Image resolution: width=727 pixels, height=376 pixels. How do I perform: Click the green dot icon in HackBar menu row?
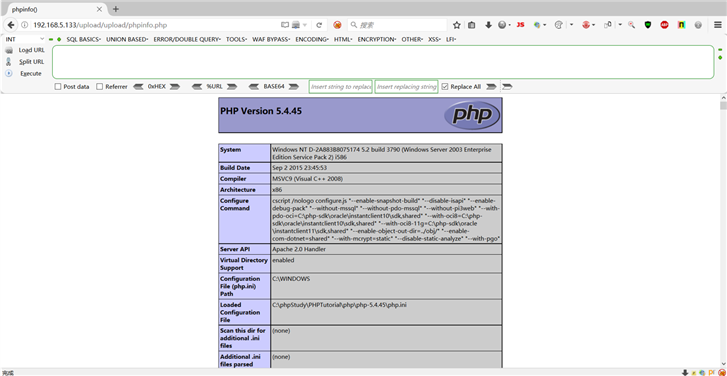pos(59,39)
